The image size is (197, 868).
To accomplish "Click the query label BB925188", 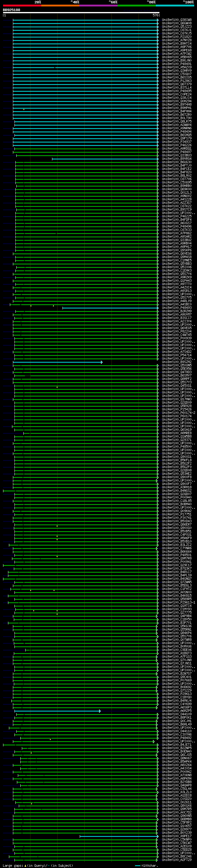I will (x=11, y=10).
